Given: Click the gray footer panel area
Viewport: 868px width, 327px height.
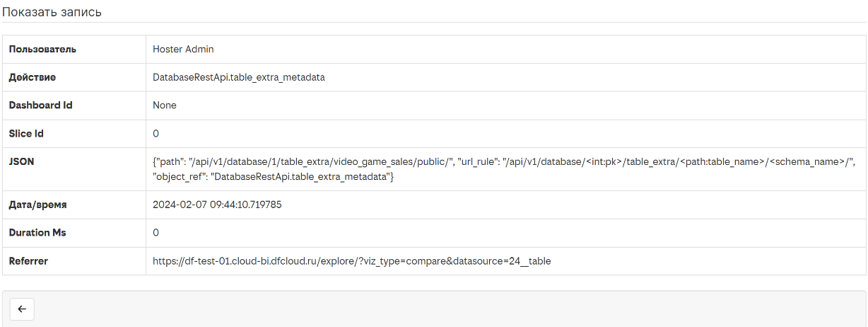Looking at the screenshot, I should (x=434, y=309).
